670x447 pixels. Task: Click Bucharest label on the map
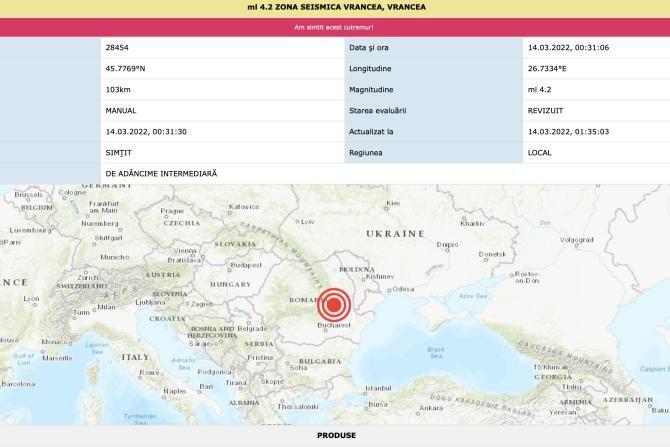point(333,326)
